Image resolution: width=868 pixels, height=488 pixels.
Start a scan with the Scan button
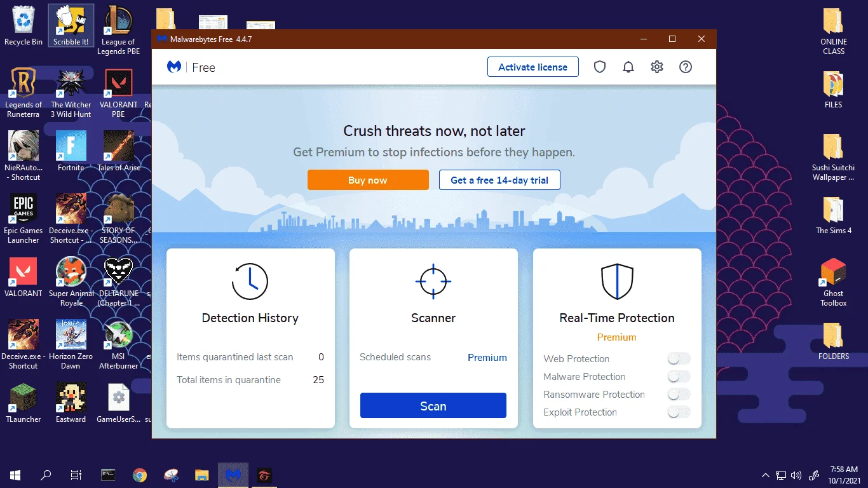coord(433,405)
